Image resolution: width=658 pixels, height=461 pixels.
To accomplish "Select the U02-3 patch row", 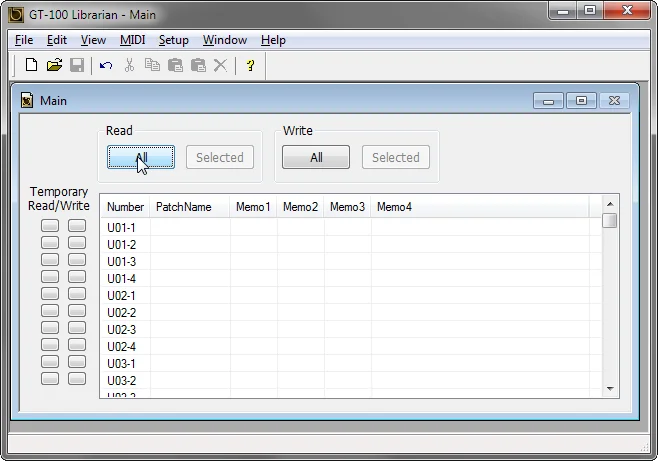I will tap(351, 330).
